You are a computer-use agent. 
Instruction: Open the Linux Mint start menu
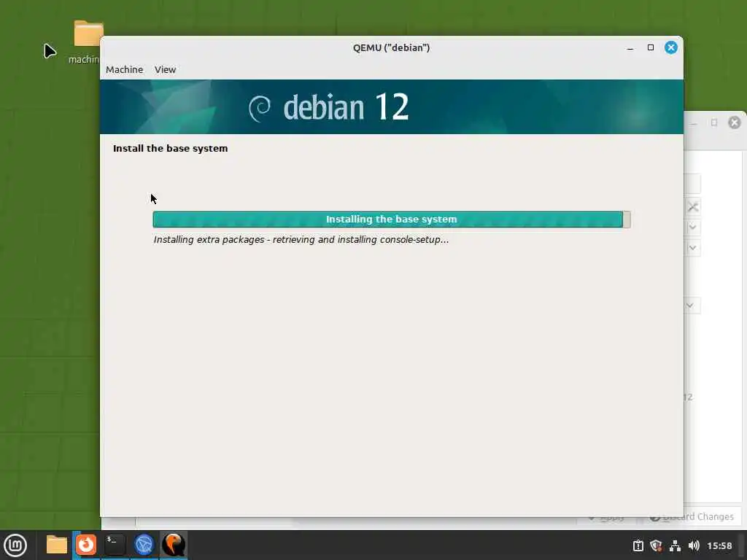tap(15, 545)
